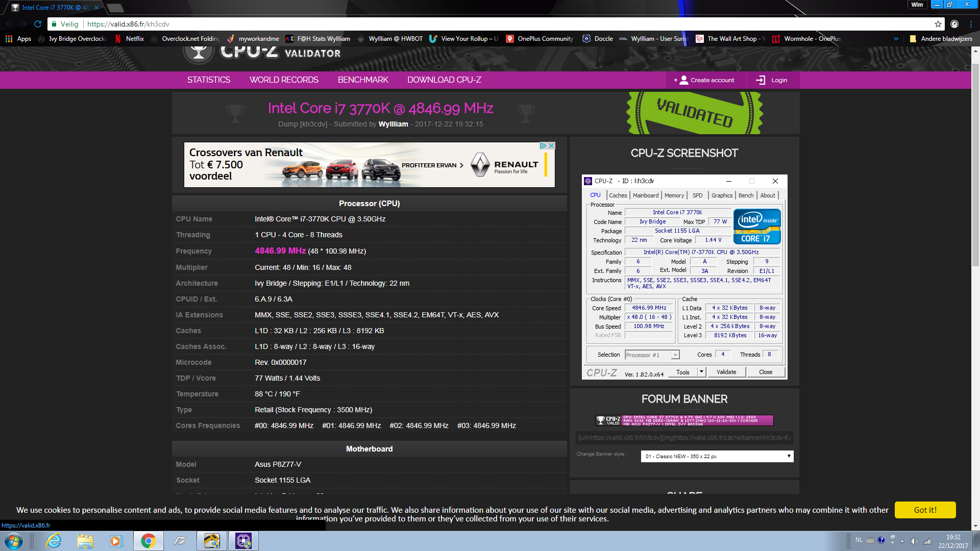
Task: Open the Windows Start menu
Action: coord(14,541)
